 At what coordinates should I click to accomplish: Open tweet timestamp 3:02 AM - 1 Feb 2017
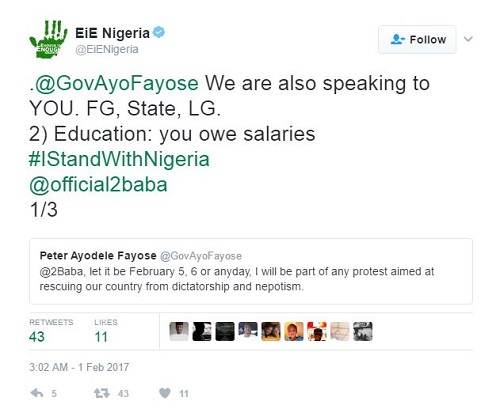[x=79, y=367]
